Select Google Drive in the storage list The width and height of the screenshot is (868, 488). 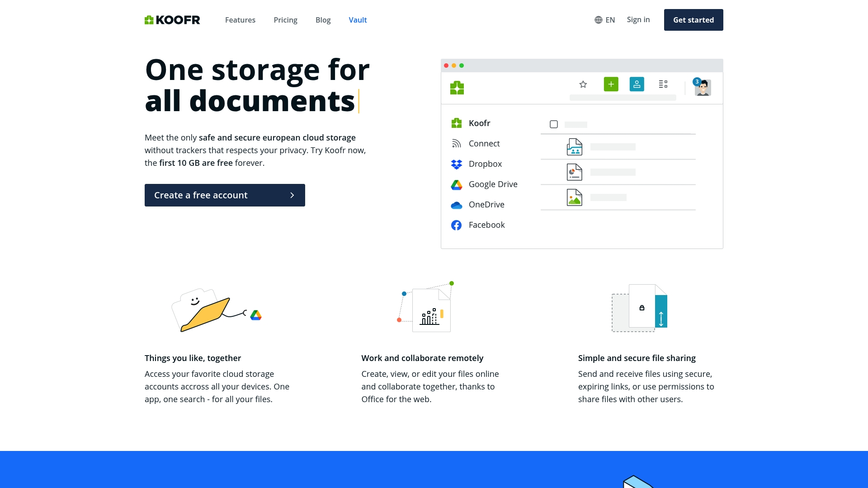pos(484,184)
